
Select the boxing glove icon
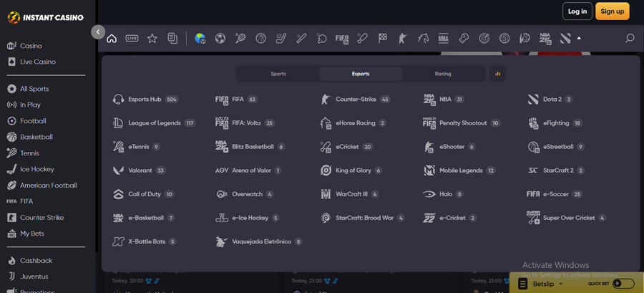click(464, 38)
